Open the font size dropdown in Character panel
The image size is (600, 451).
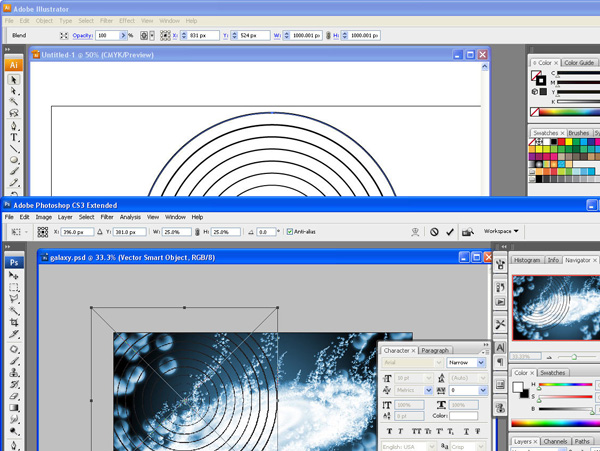pyautogui.click(x=429, y=378)
